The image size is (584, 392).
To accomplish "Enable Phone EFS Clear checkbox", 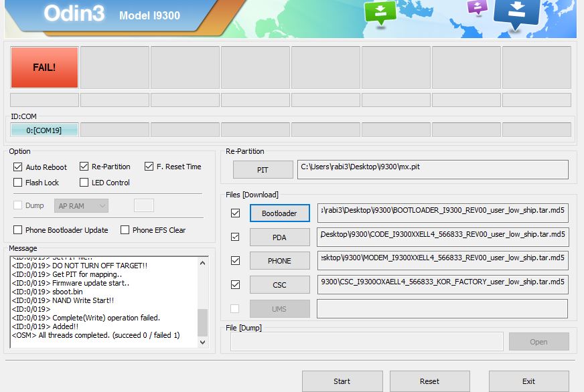I will click(x=125, y=230).
